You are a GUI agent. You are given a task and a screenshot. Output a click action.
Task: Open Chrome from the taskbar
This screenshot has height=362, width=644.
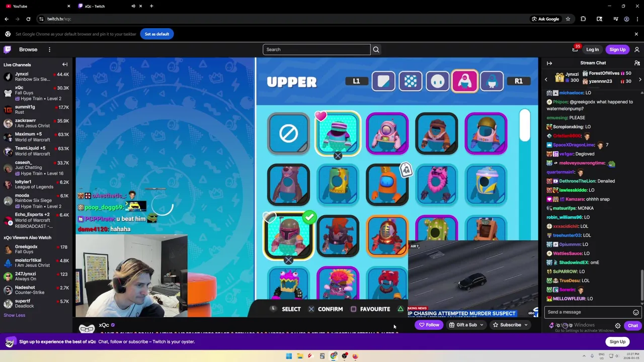(x=333, y=356)
